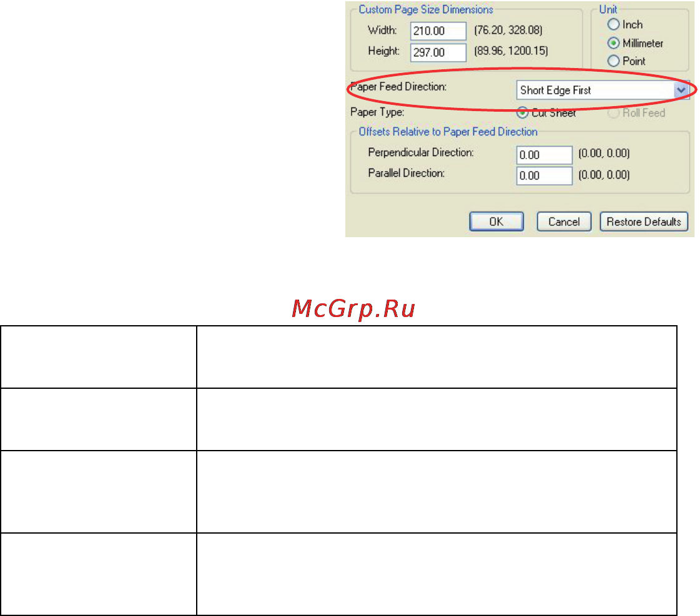Screen dimensions: 700x616
Task: Click the Restore Defaults button
Action: (644, 221)
